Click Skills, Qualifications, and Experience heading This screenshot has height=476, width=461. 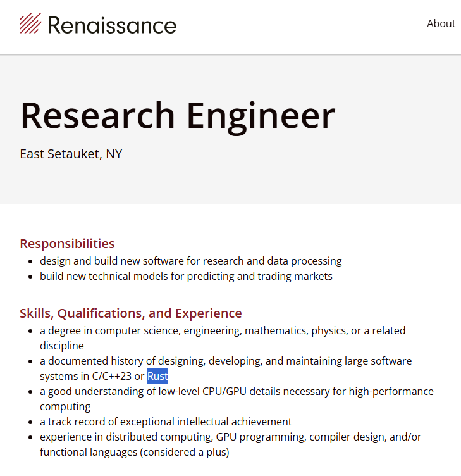pyautogui.click(x=131, y=313)
